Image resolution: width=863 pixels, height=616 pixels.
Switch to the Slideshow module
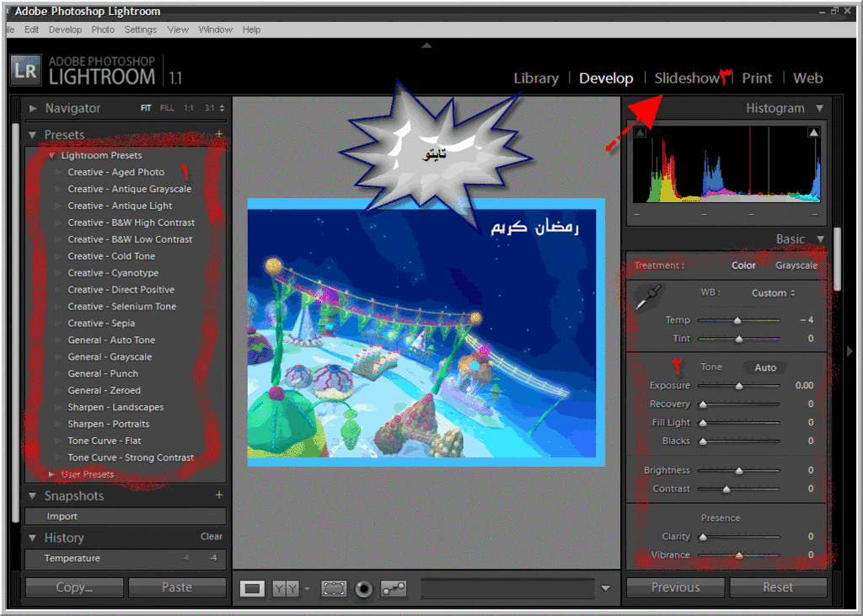pyautogui.click(x=687, y=78)
